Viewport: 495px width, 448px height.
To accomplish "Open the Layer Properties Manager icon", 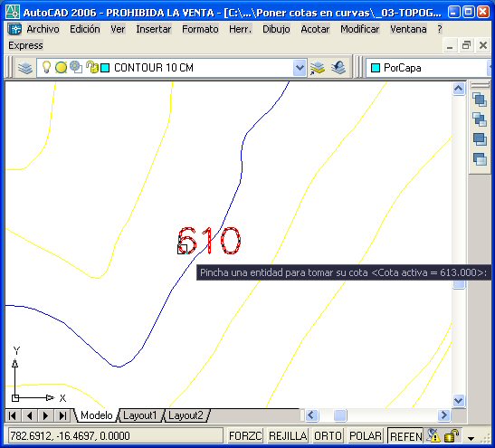I will pyautogui.click(x=25, y=68).
